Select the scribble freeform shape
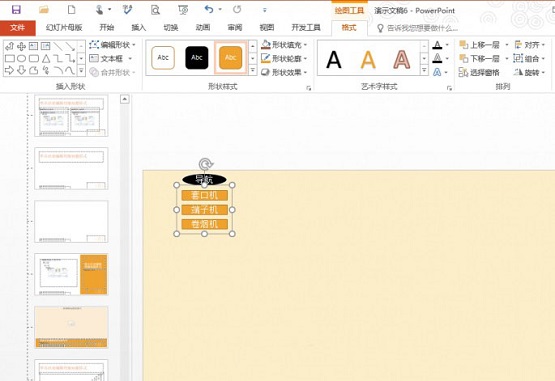Viewport: 555px width, 381px height. [x=46, y=70]
